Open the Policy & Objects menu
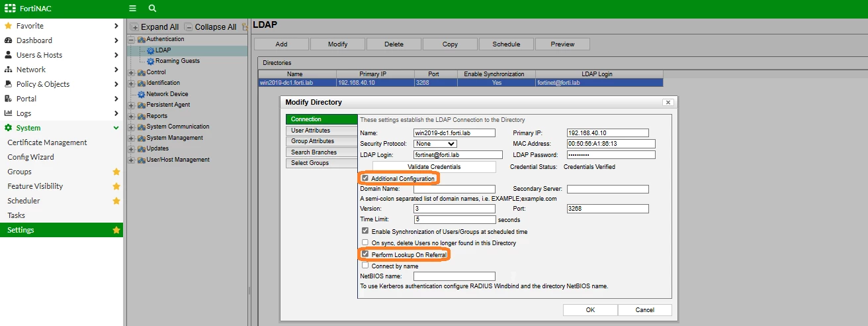Screen dimensions: 868x326 tap(62, 84)
